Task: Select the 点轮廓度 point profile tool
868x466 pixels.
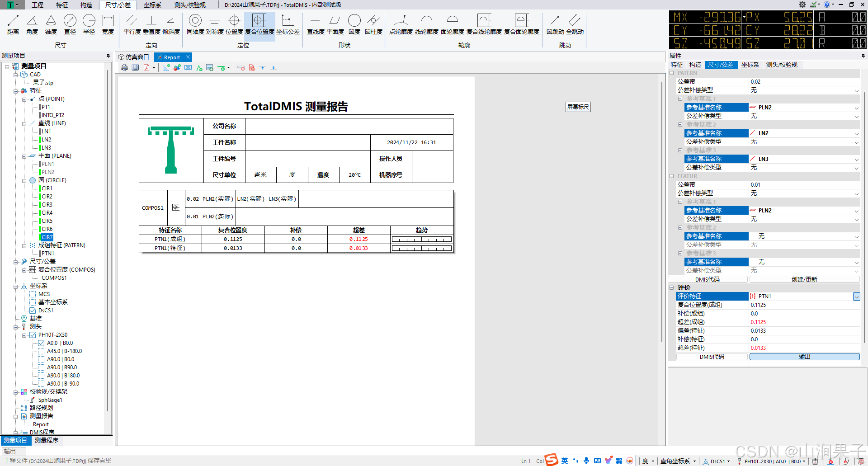Action: 401,24
